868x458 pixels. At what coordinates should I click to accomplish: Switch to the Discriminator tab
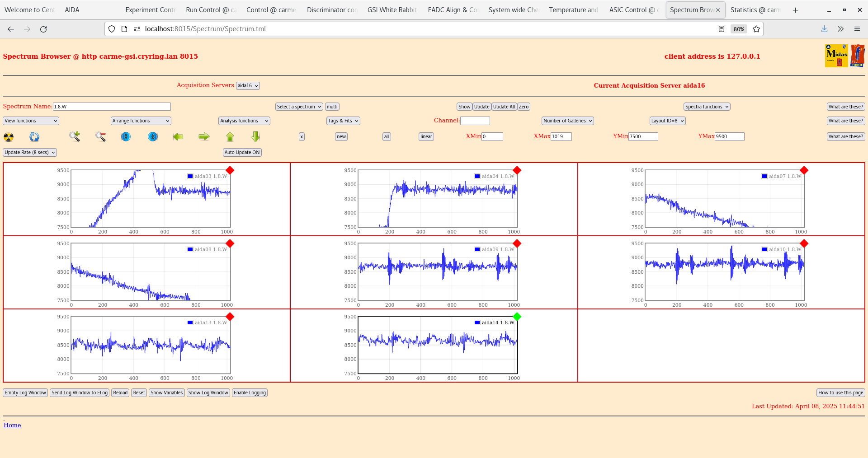tap(332, 10)
